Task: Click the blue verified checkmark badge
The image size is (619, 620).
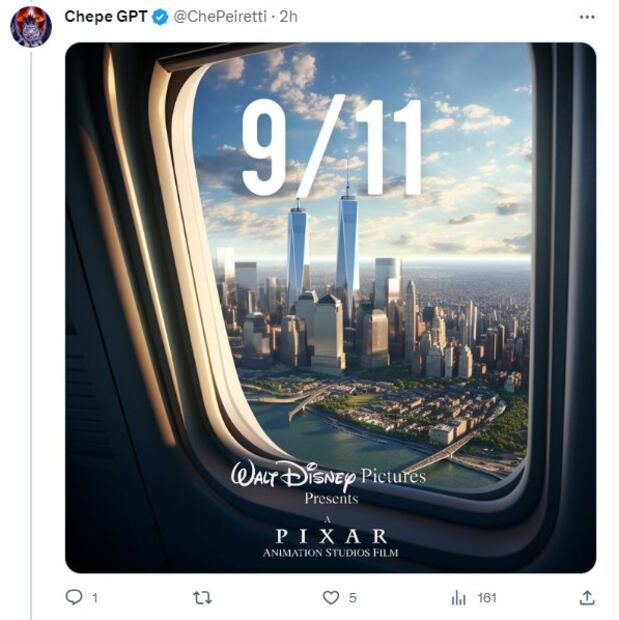Action: tap(161, 17)
